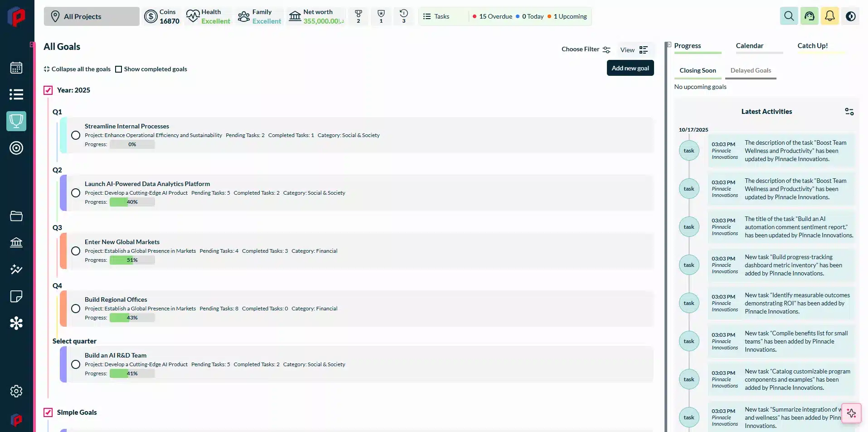This screenshot has width=868, height=432.
Task: Open the folder icon in sidebar
Action: click(x=16, y=216)
